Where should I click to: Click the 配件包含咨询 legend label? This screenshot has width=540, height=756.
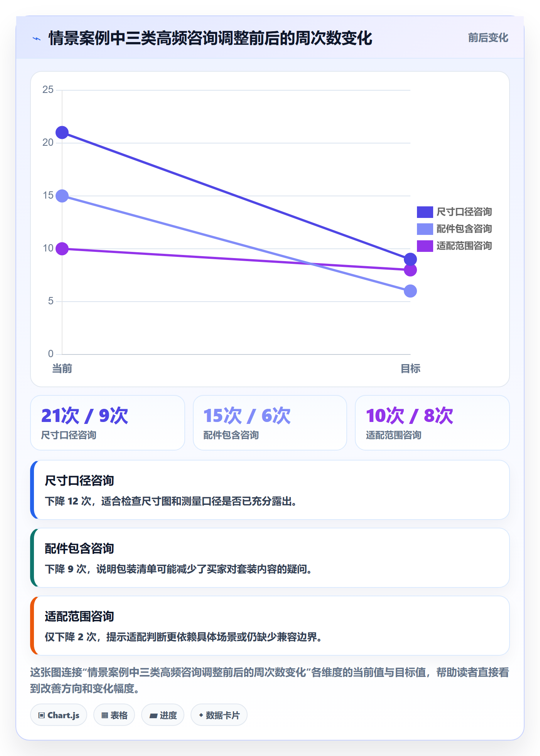[x=464, y=229]
